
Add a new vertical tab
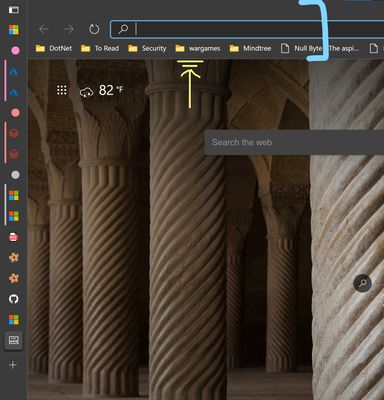[x=13, y=365]
